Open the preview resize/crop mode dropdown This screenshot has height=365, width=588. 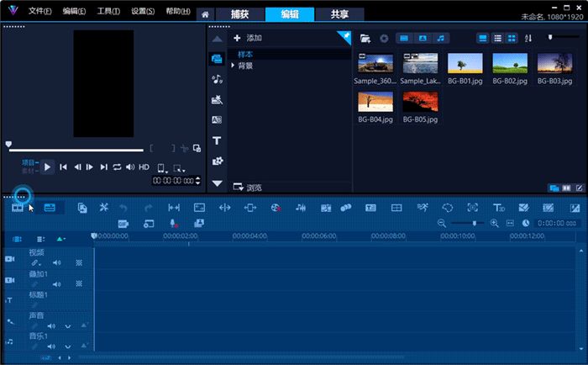[x=179, y=168]
